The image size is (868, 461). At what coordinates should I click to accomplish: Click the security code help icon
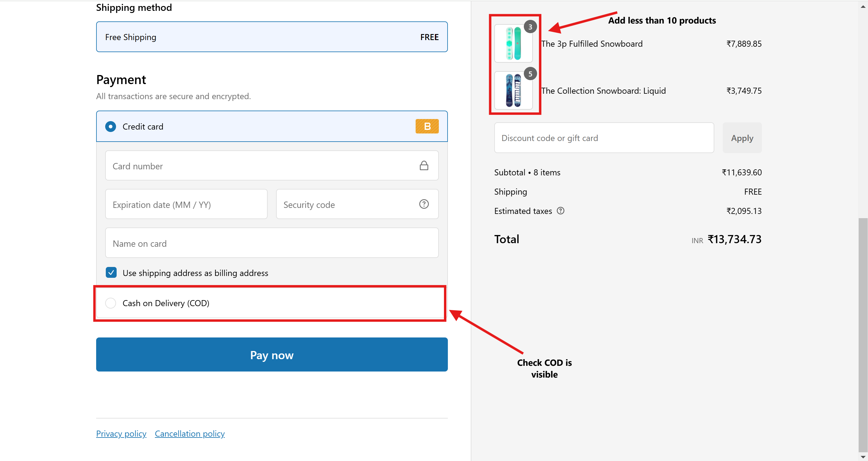point(423,204)
